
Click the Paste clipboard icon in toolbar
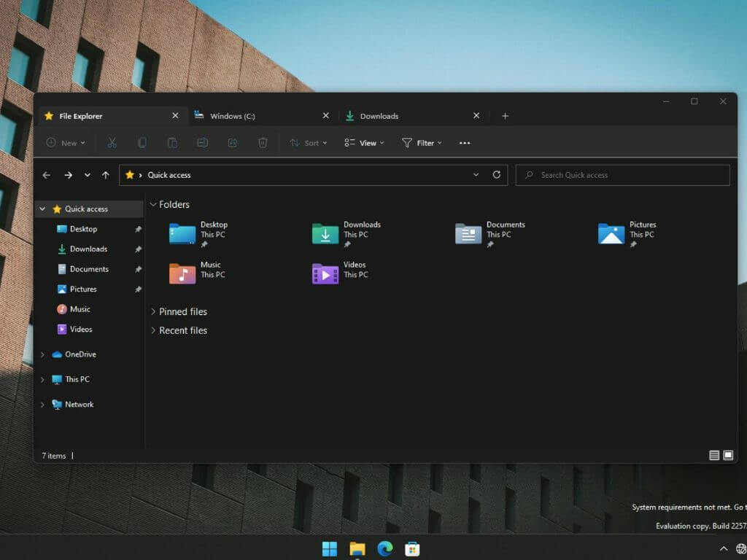pos(172,143)
